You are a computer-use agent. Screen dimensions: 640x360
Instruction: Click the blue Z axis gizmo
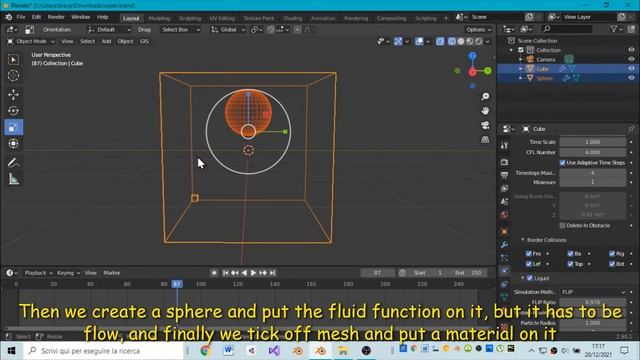[x=472, y=56]
